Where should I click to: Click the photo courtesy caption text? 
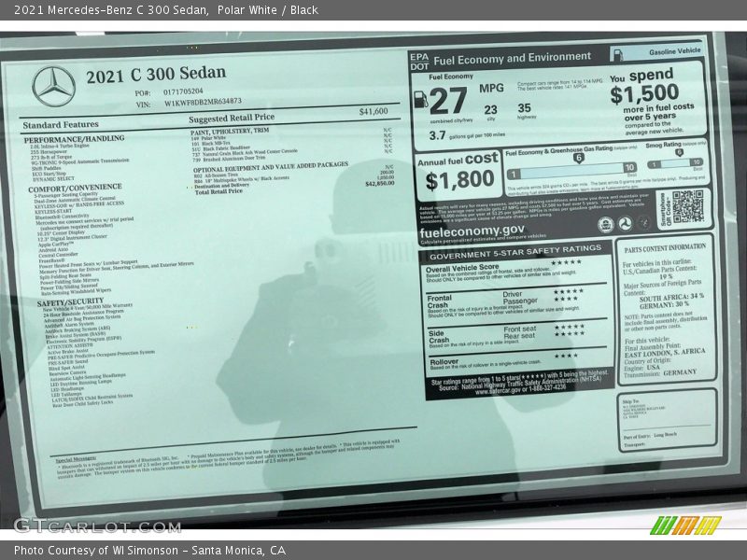point(149,551)
